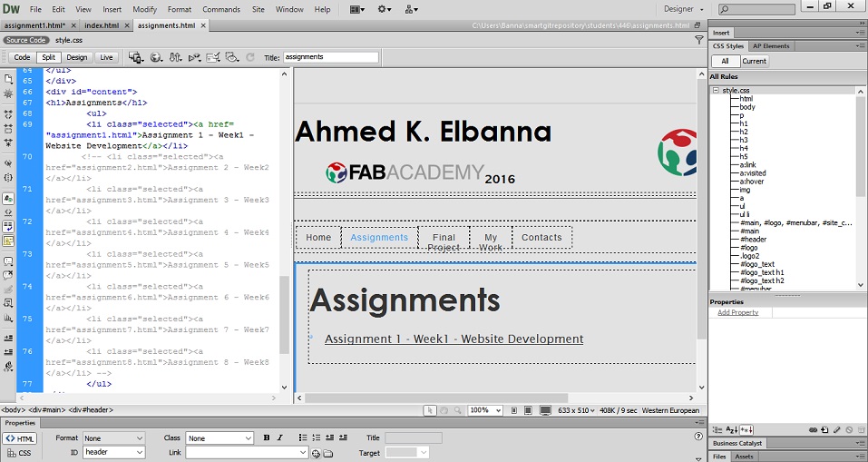Switch to mobile size window icon
Viewport: 868px width, 462px height.
pyautogui.click(x=514, y=410)
